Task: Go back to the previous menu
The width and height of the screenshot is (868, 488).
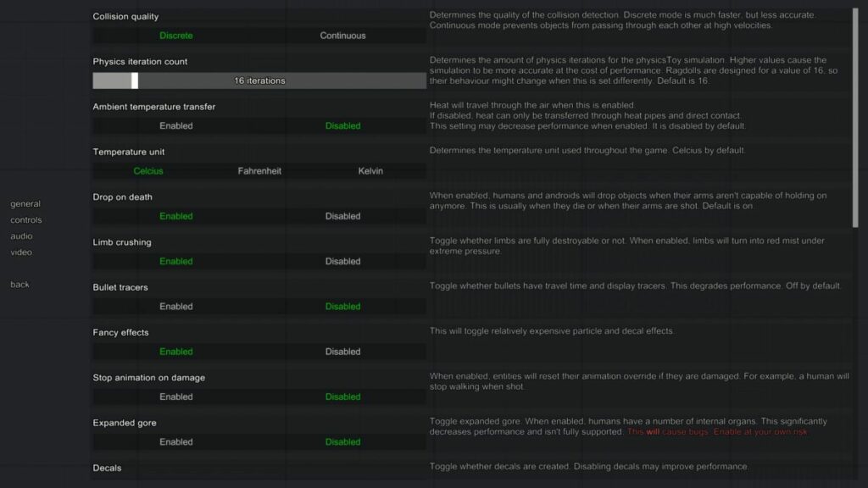Action: coord(20,285)
